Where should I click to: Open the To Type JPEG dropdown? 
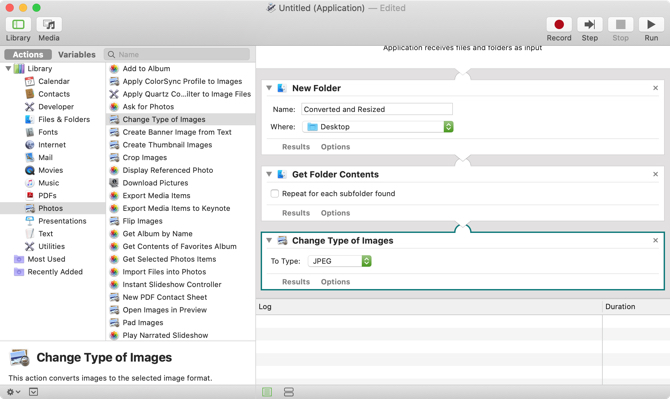click(340, 261)
